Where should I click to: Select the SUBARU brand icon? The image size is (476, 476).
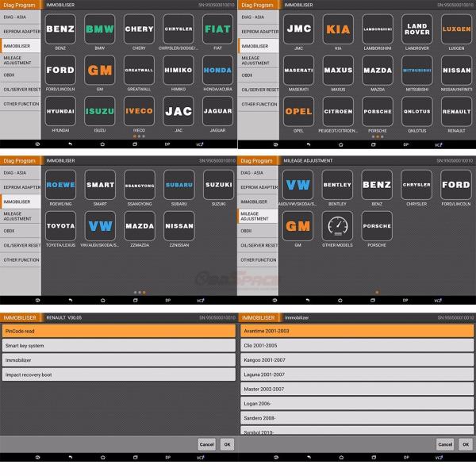(x=179, y=185)
